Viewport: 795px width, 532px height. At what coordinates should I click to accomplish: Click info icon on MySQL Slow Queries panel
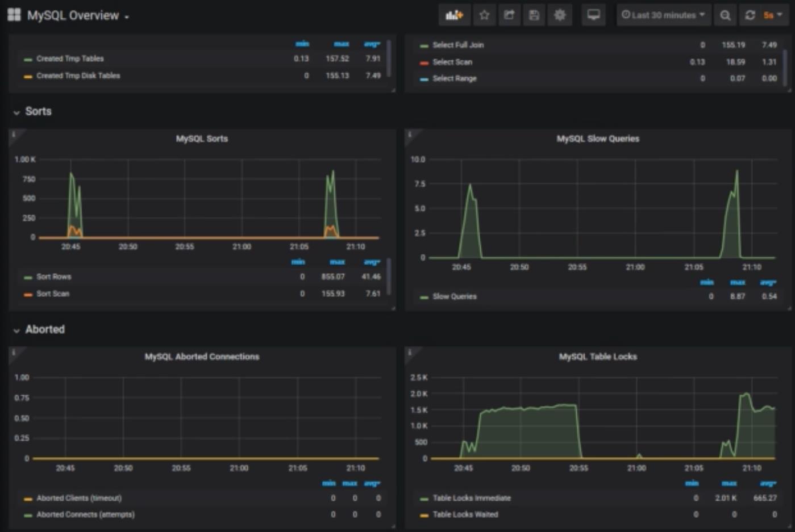click(410, 135)
